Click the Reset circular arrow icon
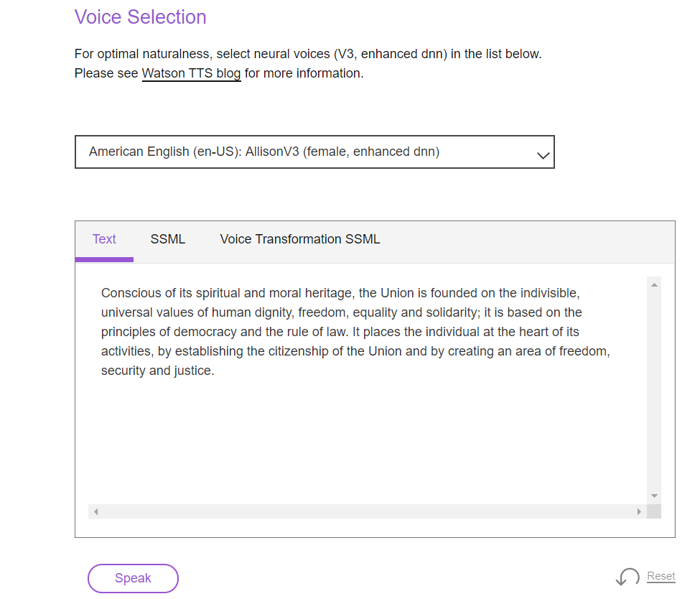This screenshot has width=700, height=599. tap(627, 577)
